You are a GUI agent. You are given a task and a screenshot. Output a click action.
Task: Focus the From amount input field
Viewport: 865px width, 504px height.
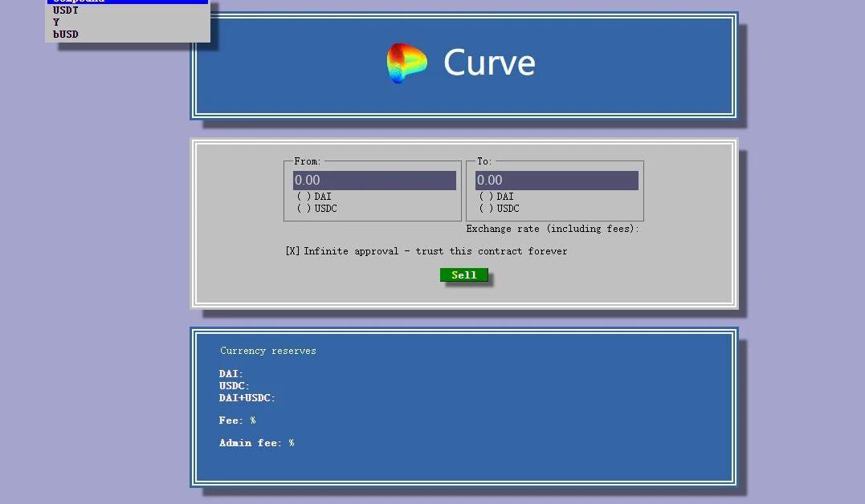pos(374,181)
